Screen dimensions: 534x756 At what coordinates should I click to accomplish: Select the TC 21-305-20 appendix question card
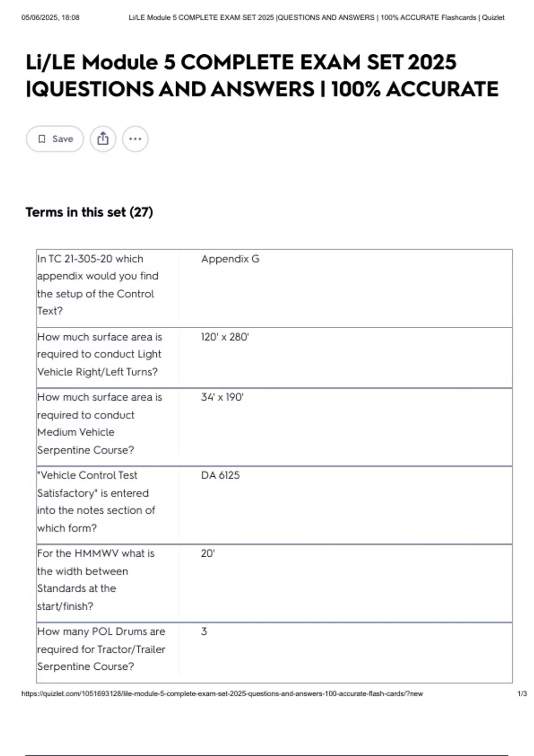tap(98, 285)
